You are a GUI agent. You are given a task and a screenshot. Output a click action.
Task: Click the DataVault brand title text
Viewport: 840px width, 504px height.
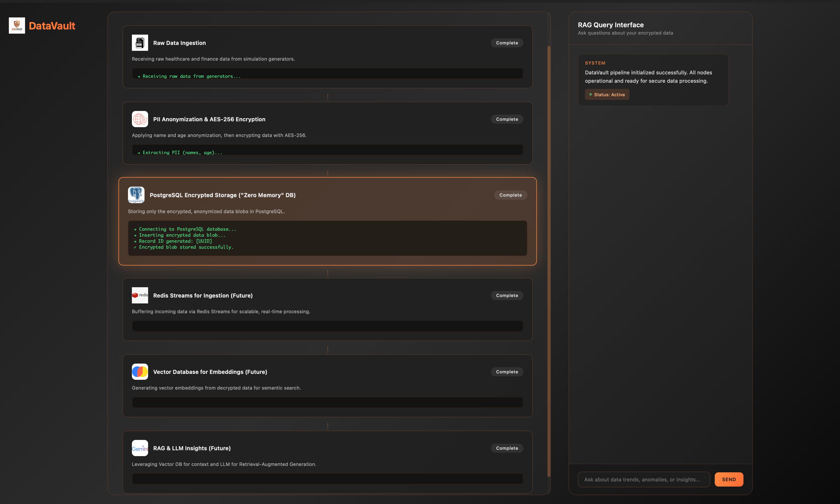tap(52, 26)
